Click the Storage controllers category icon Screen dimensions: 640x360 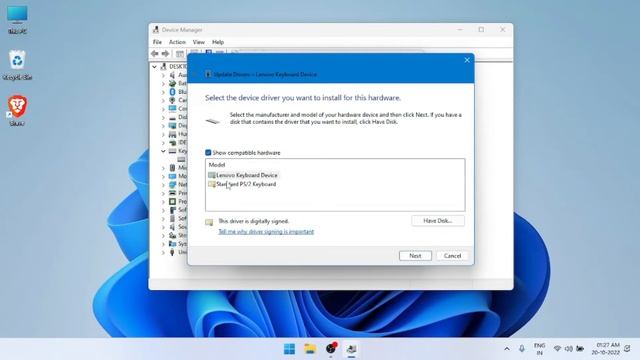click(x=172, y=235)
